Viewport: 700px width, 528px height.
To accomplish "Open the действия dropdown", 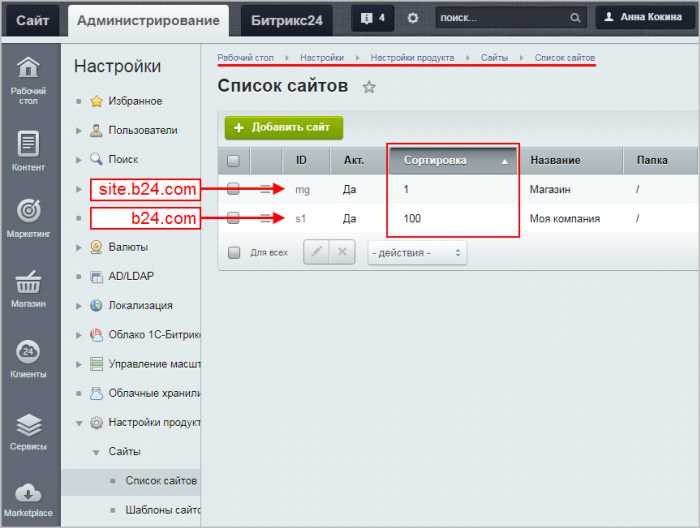I will pyautogui.click(x=417, y=253).
